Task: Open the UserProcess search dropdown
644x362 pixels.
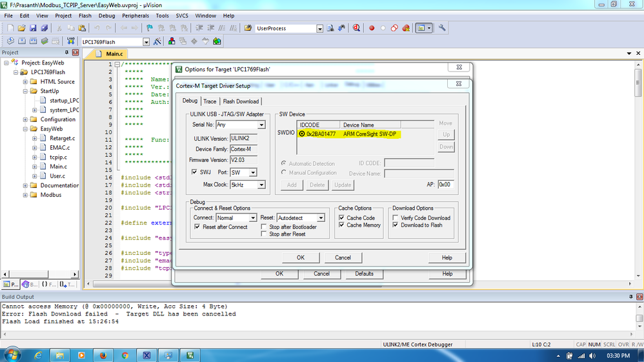Action: 319,28
